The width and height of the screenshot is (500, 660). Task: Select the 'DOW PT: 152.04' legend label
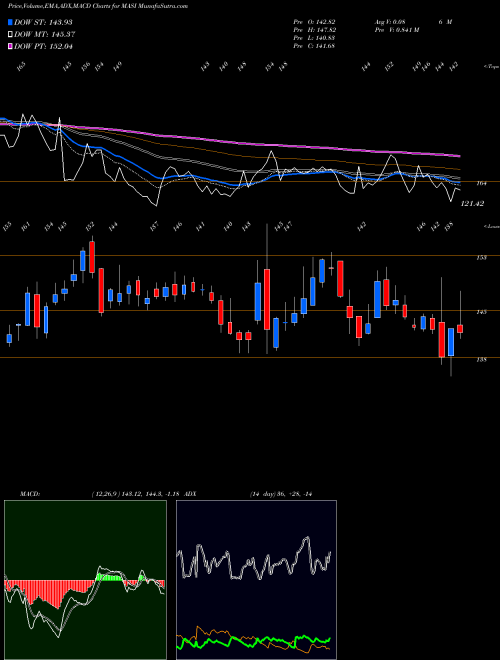43,46
